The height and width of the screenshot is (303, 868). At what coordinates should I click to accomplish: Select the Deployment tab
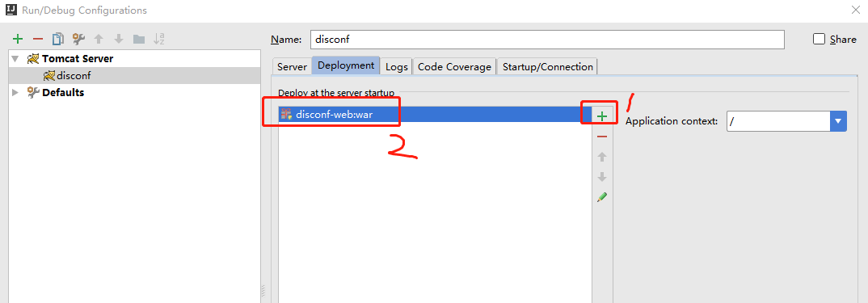pos(346,65)
